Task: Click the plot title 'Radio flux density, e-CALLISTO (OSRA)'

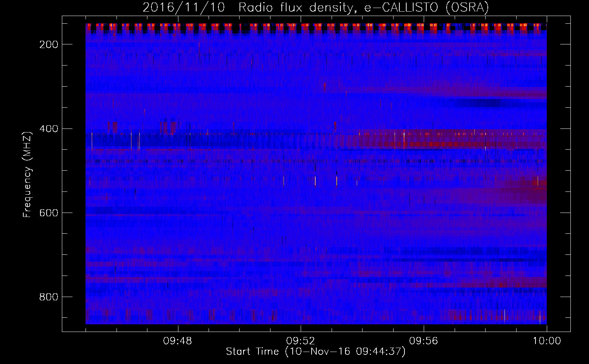Action: (x=364, y=7)
